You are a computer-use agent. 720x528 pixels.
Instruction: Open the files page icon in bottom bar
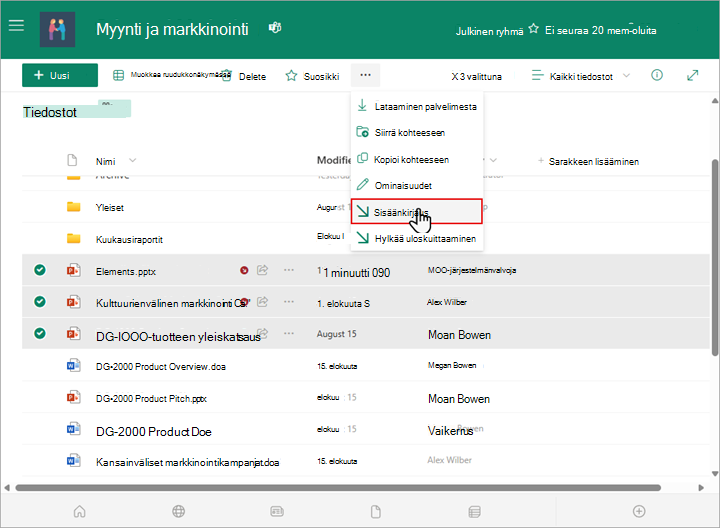[x=376, y=511]
